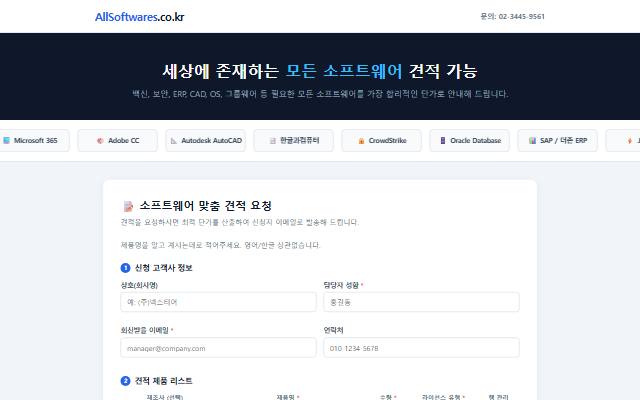Open the AllSoftwares.co.kr logo link
This screenshot has height=400, width=640.
tap(139, 17)
